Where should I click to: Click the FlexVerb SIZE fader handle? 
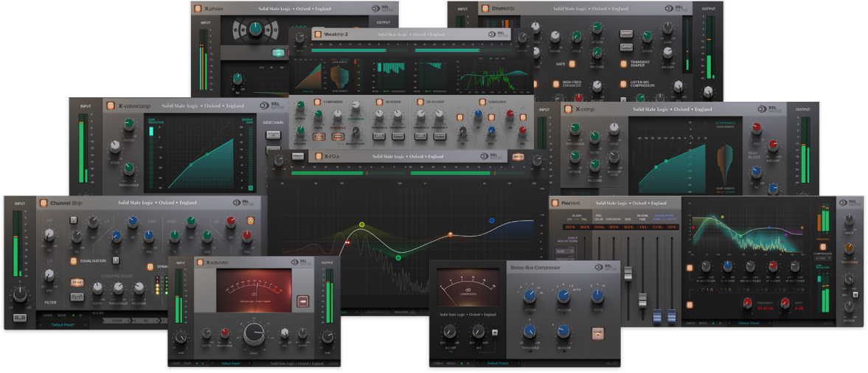(628, 274)
